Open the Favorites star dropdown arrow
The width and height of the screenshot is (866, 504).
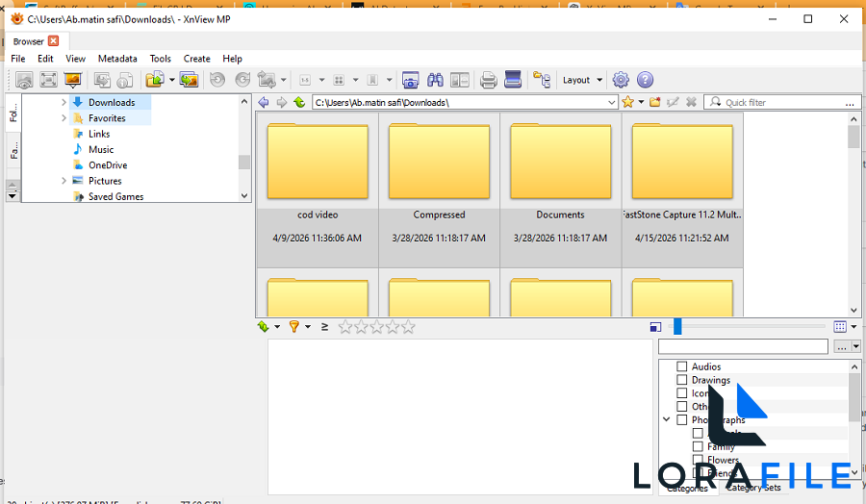click(641, 102)
